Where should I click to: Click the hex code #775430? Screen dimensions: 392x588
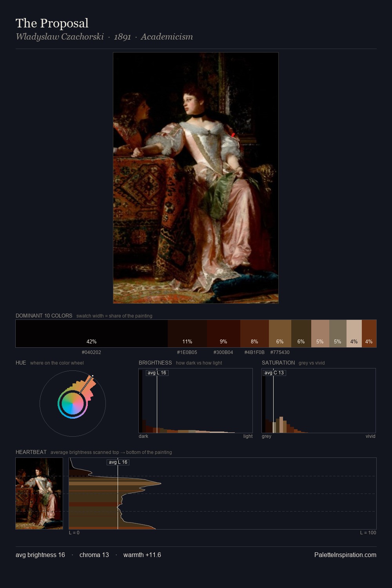[280, 352]
